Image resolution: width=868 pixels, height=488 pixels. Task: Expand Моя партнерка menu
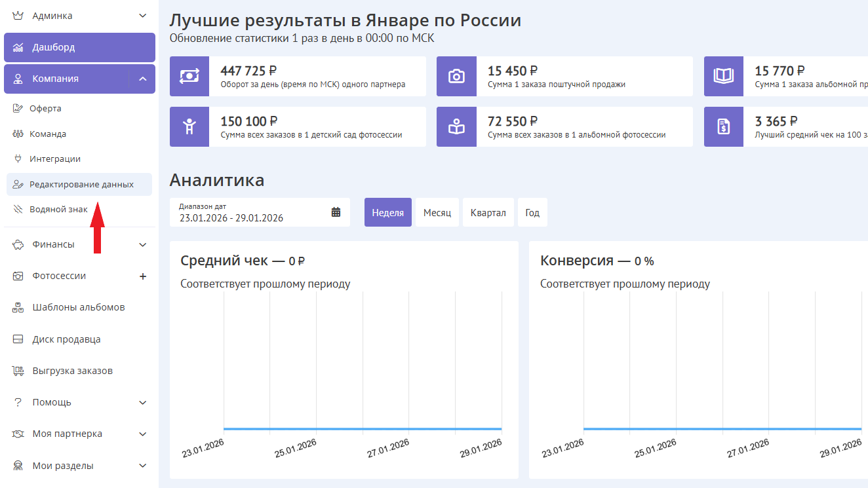(x=143, y=434)
